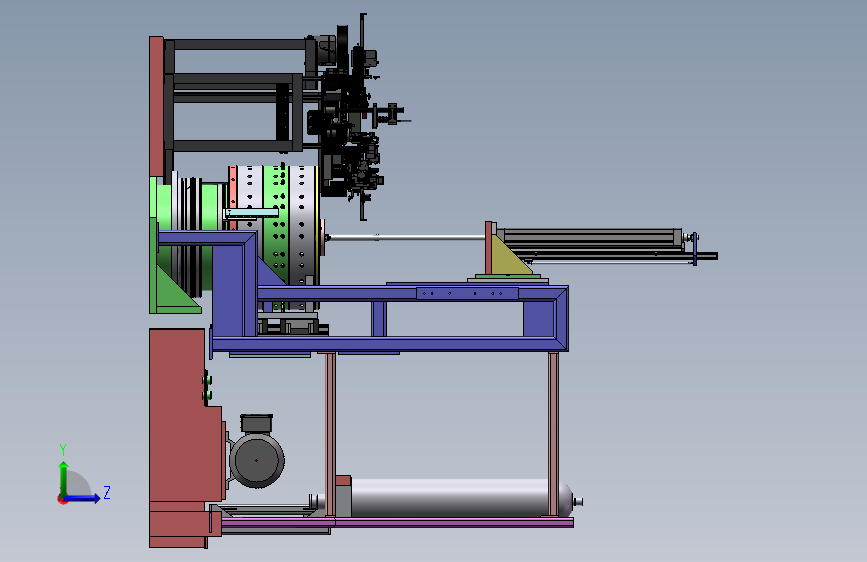Select the top black horizontal frame beam
Image resolution: width=867 pixels, height=562 pixels.
(x=239, y=44)
